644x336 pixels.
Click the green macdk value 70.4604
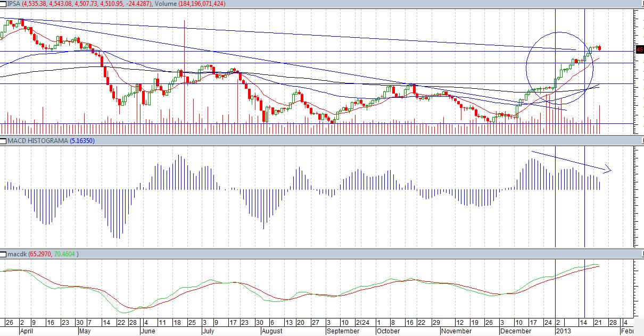click(65, 254)
